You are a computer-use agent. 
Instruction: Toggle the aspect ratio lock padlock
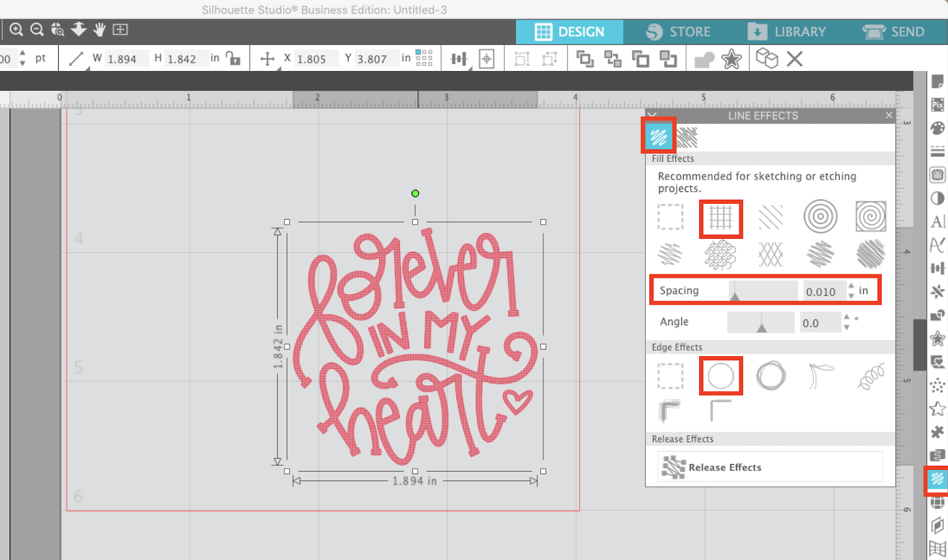pyautogui.click(x=233, y=58)
